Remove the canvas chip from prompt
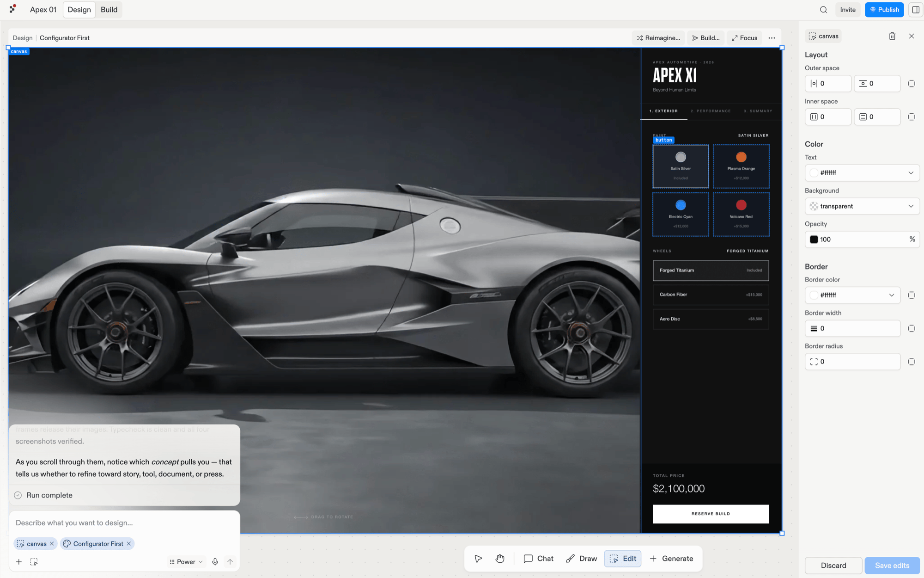924x578 pixels. tap(52, 544)
